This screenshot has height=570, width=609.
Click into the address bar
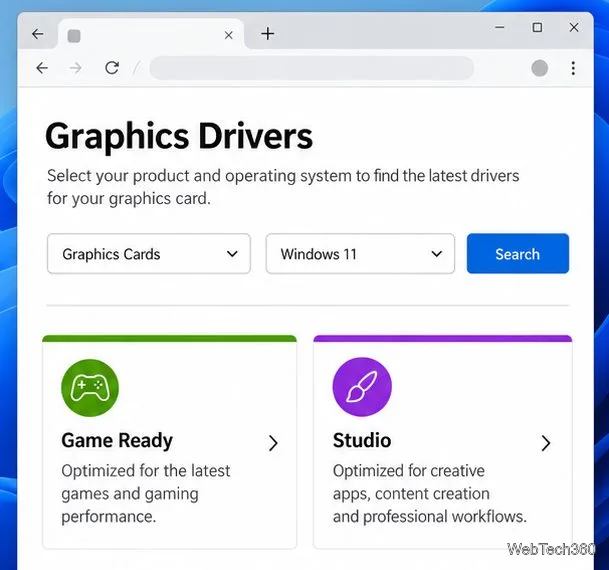pos(311,68)
